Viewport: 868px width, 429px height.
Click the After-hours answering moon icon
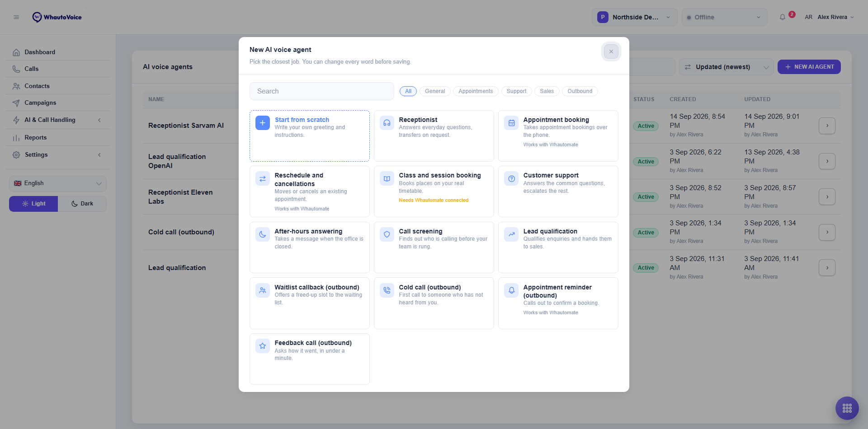point(263,234)
